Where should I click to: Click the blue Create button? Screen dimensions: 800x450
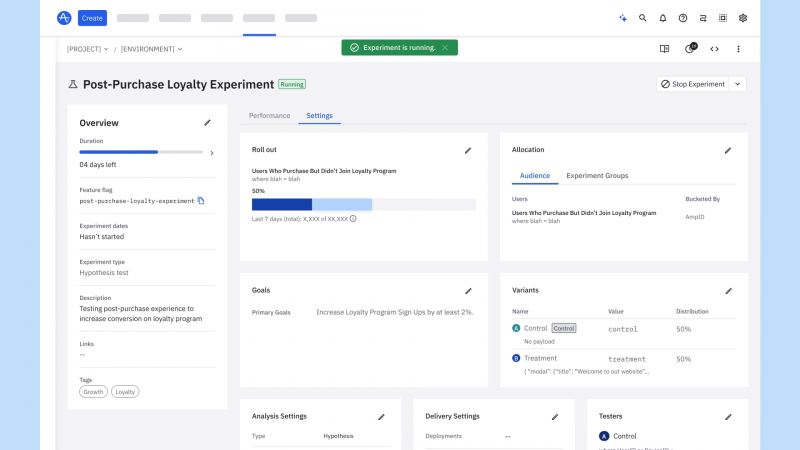(x=92, y=18)
